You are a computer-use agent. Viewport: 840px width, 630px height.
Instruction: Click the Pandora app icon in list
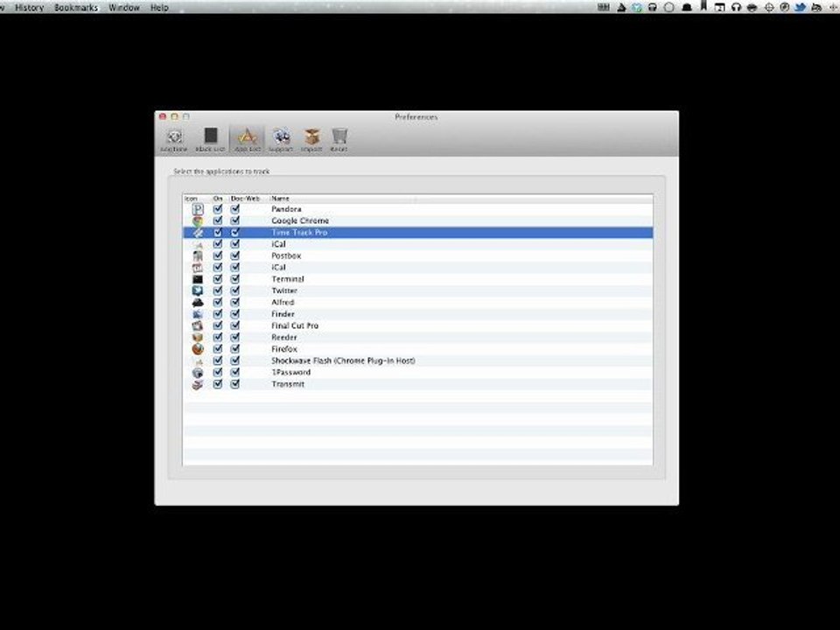click(198, 209)
